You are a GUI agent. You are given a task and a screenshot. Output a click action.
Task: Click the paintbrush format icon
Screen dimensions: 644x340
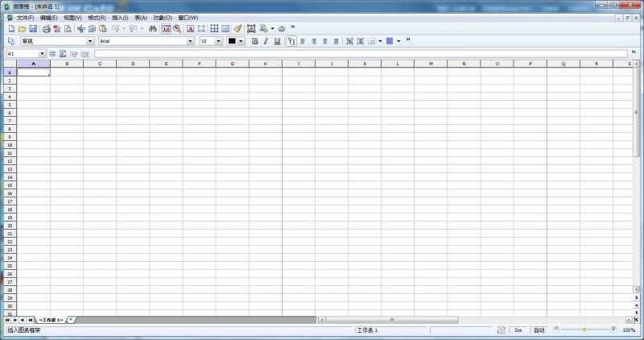pyautogui.click(x=237, y=28)
